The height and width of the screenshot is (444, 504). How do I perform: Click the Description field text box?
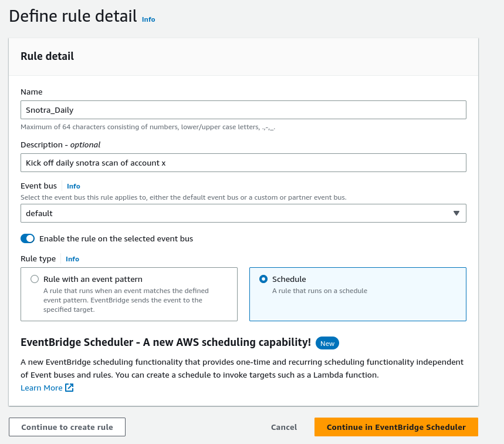[243, 163]
